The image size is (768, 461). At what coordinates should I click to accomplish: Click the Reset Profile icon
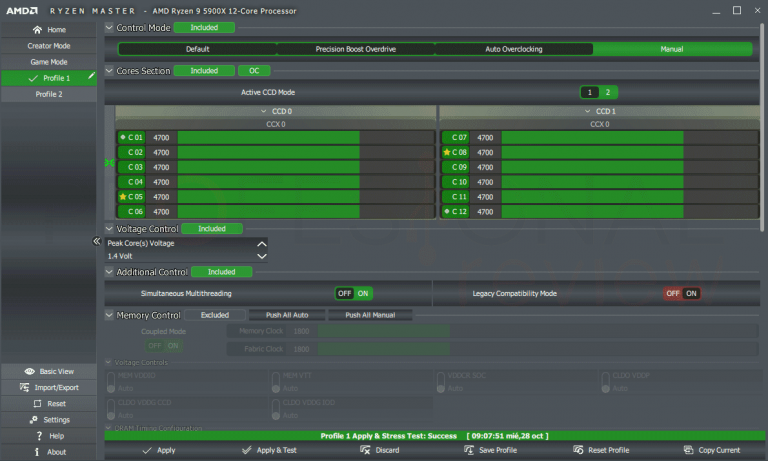578,450
